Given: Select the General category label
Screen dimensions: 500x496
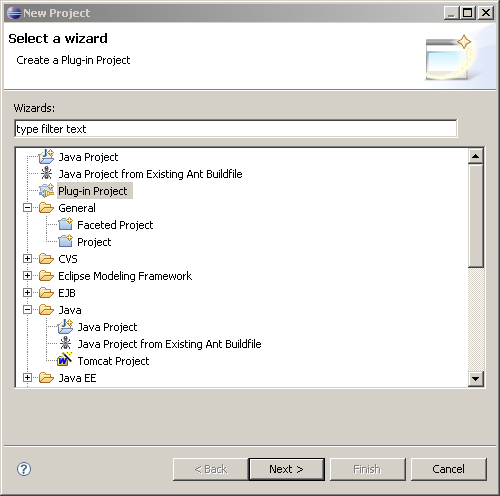Looking at the screenshot, I should pos(77,208).
